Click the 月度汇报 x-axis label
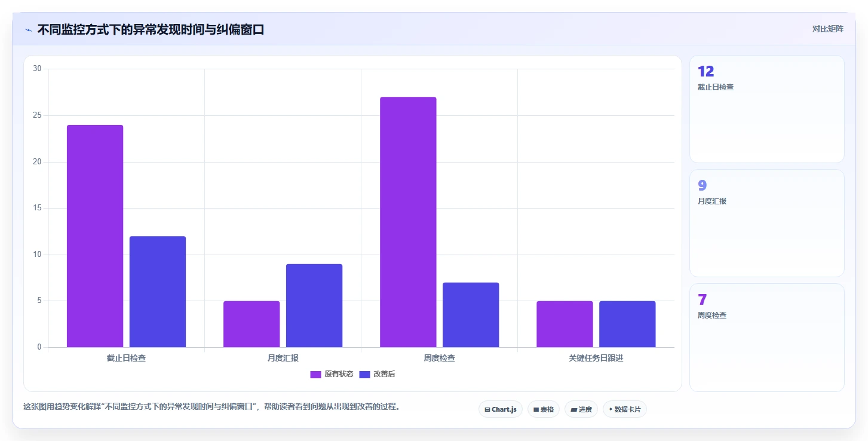 point(283,359)
